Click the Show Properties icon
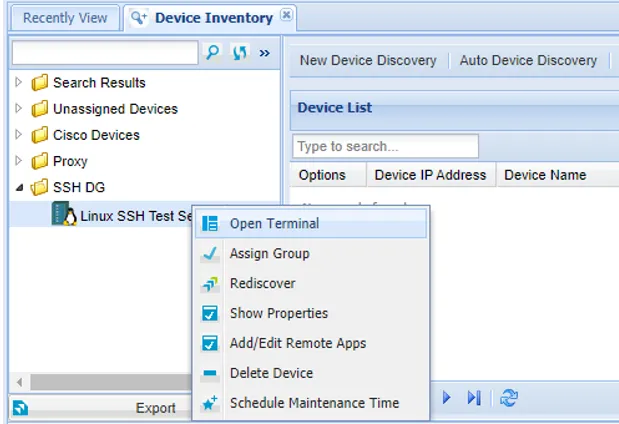This screenshot has height=424, width=619. click(210, 313)
